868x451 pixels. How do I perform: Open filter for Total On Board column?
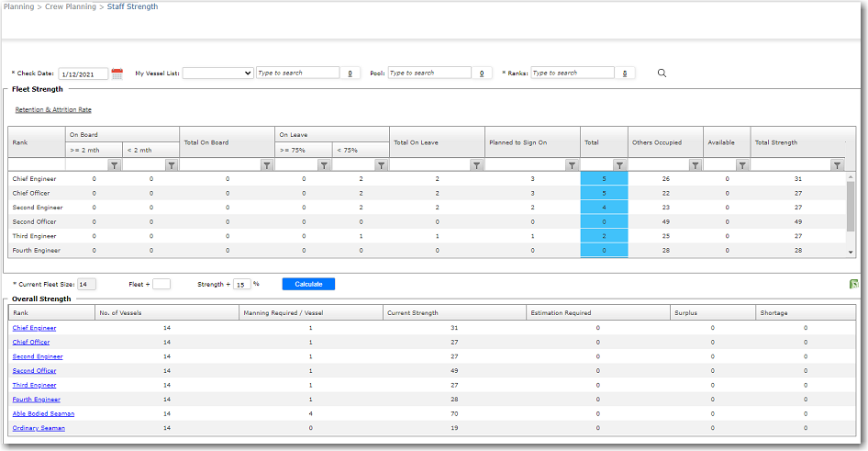[266, 165]
